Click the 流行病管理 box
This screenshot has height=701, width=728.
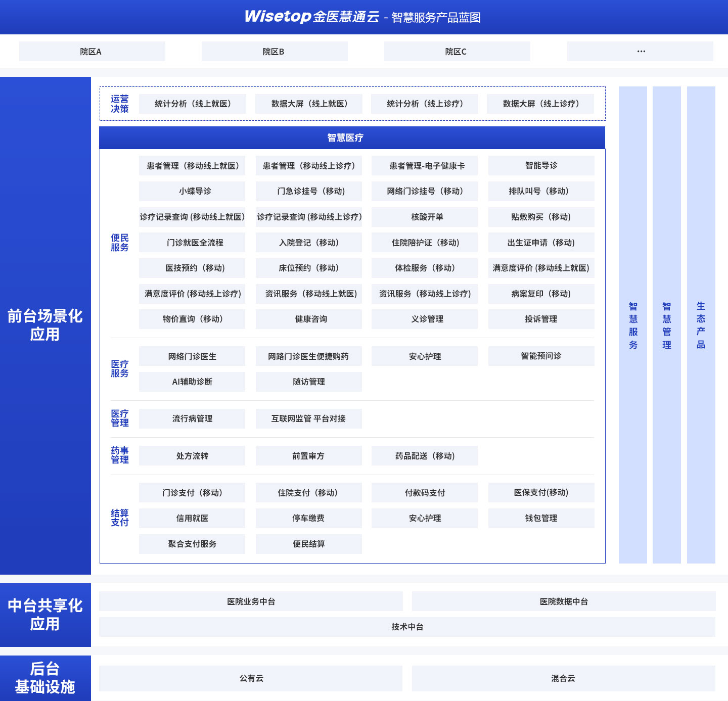192,418
